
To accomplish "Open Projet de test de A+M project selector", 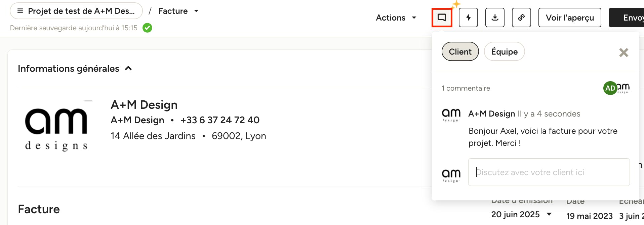I will [x=76, y=11].
